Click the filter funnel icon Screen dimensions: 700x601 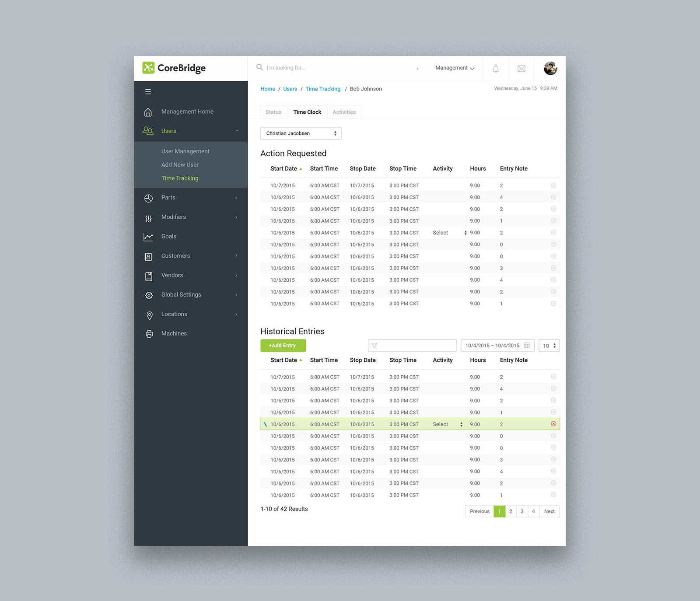tap(374, 346)
